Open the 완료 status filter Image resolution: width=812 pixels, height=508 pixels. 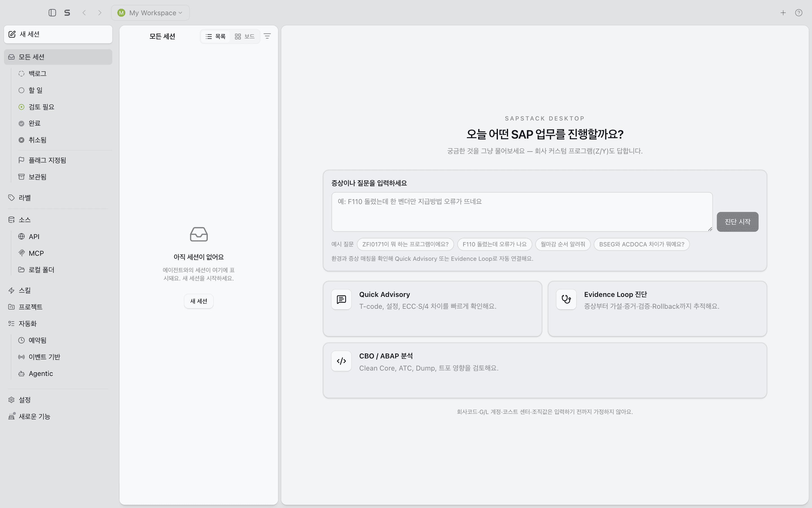[x=64, y=123]
